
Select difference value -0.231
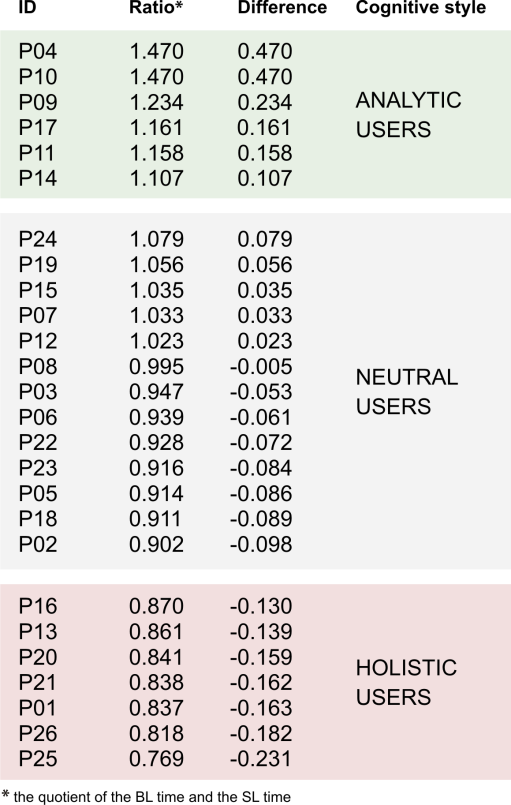click(x=261, y=759)
